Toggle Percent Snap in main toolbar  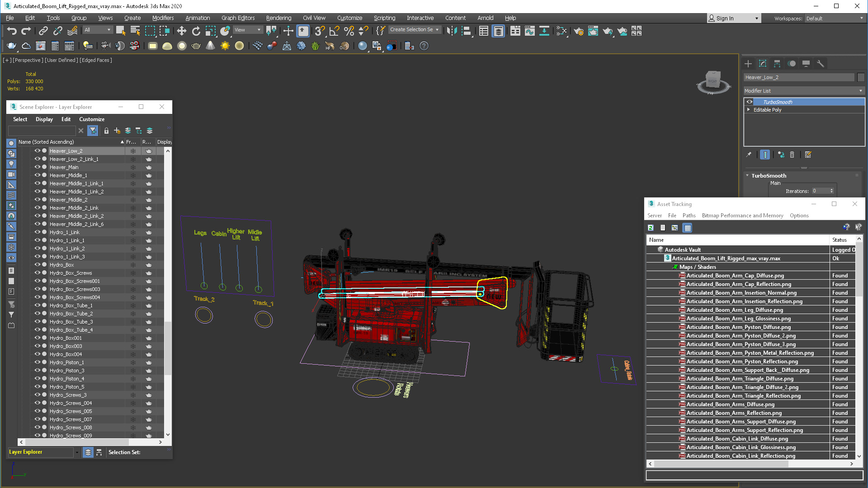pos(349,31)
